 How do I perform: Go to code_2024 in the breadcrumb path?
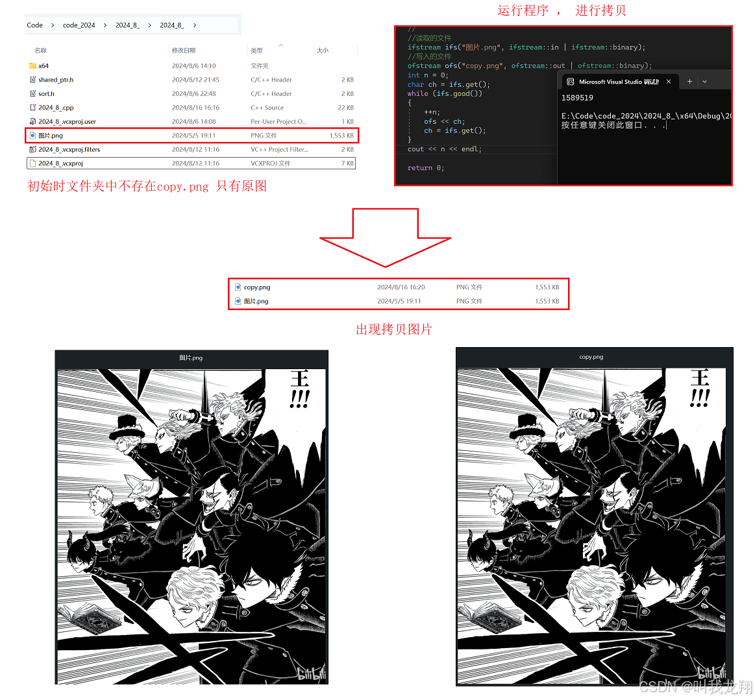79,25
